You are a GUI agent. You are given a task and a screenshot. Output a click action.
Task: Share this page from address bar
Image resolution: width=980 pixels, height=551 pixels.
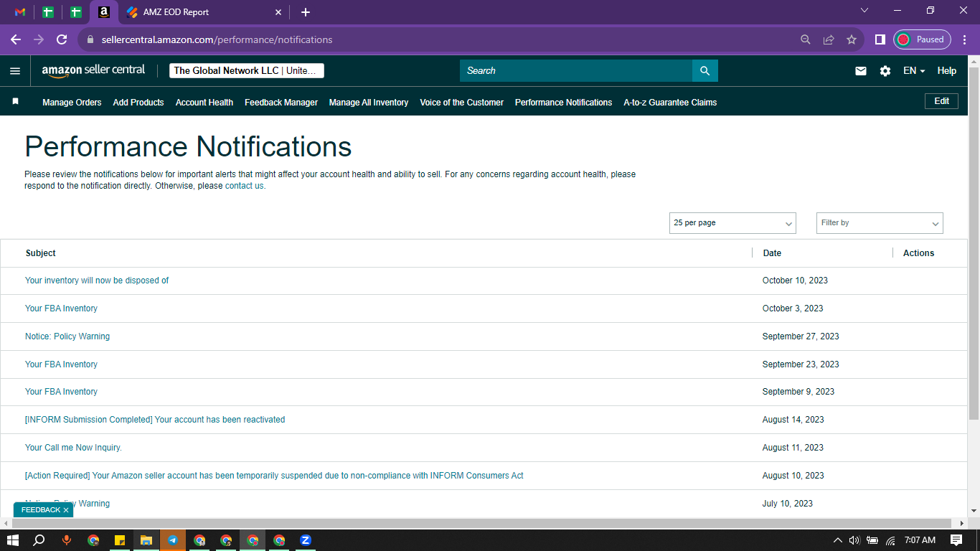click(829, 39)
